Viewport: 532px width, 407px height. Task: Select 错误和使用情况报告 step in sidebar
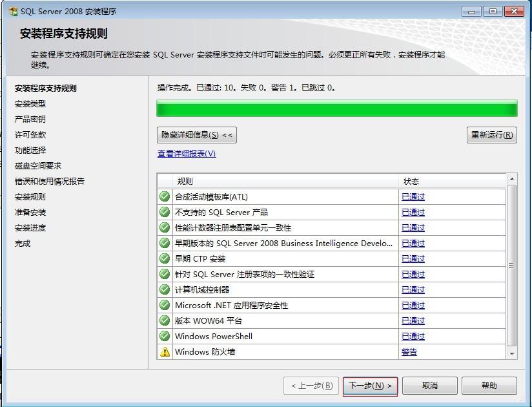pyautogui.click(x=50, y=182)
